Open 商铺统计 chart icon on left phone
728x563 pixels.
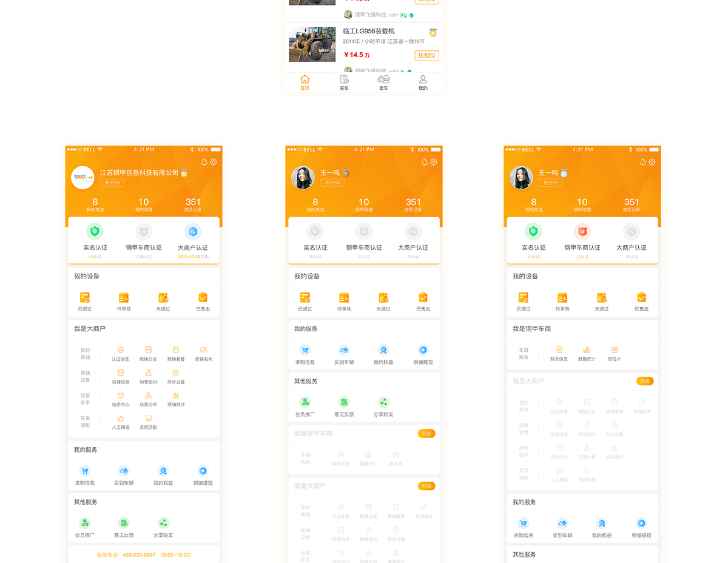pyautogui.click(x=176, y=396)
